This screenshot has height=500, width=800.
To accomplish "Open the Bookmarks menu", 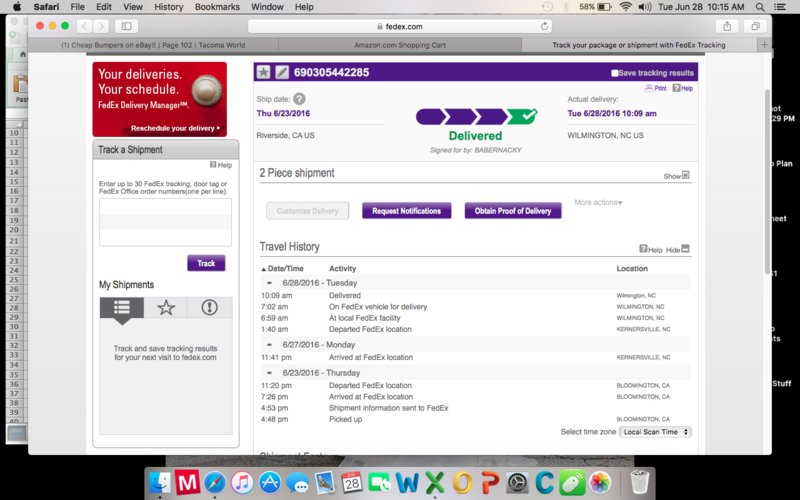I will click(x=217, y=7).
